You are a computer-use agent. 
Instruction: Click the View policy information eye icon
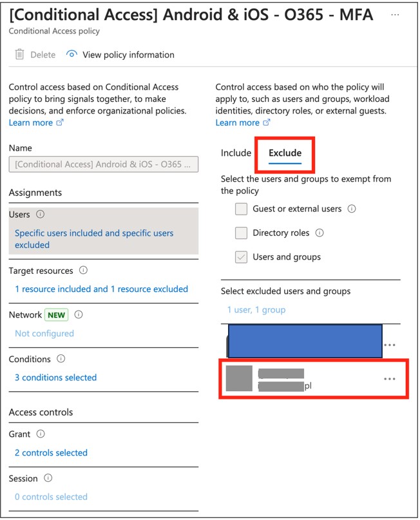tap(72, 54)
